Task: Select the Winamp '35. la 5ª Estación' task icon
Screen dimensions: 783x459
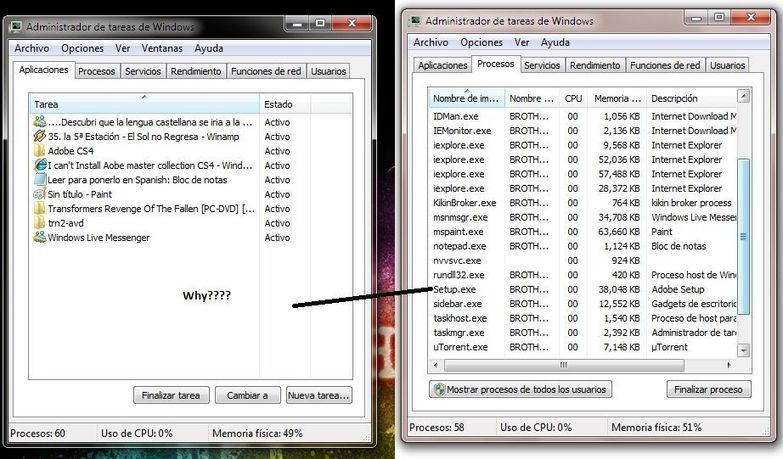Action: click(x=39, y=136)
